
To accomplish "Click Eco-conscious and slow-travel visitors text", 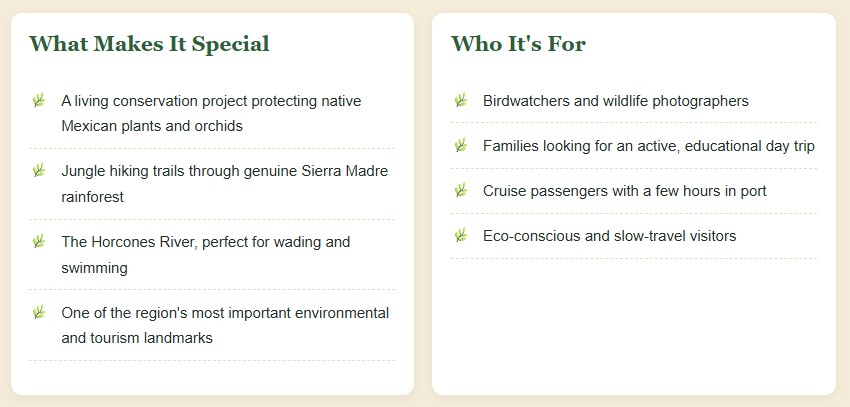I will (x=609, y=236).
